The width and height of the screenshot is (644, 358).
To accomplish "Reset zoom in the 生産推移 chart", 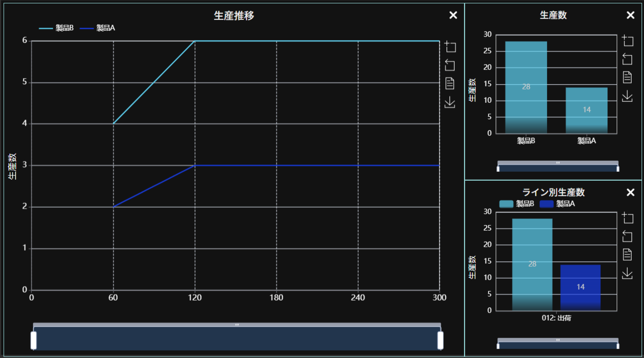I will (x=450, y=65).
